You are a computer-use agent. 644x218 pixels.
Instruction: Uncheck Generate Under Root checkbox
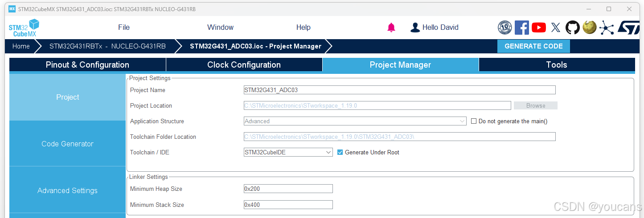point(340,152)
